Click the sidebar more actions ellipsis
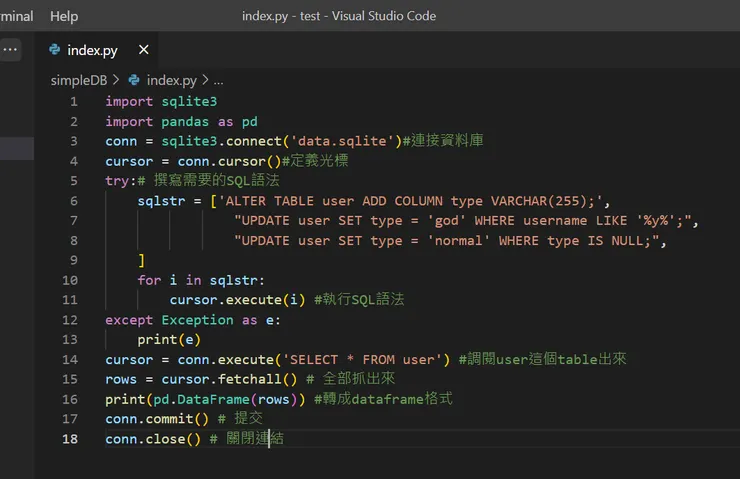The width and height of the screenshot is (740, 479). coord(10,49)
